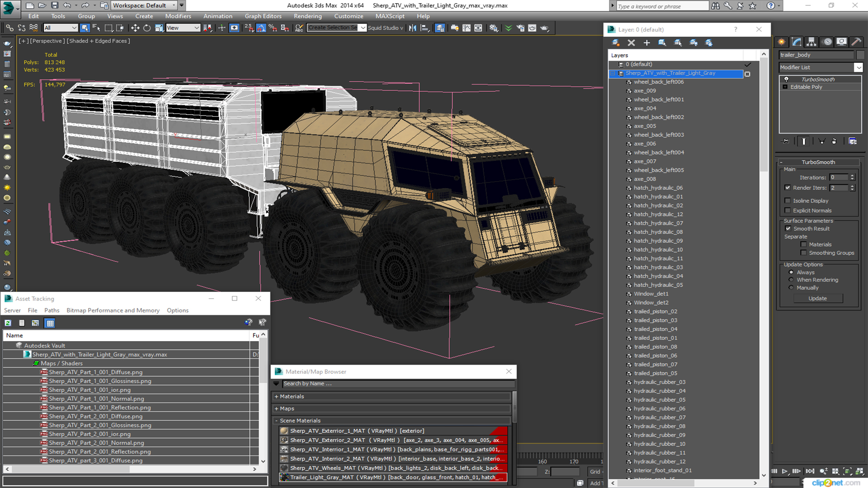Collapse the Sherp_ATV_with_Trailer_Light_Gray layer

coord(613,73)
